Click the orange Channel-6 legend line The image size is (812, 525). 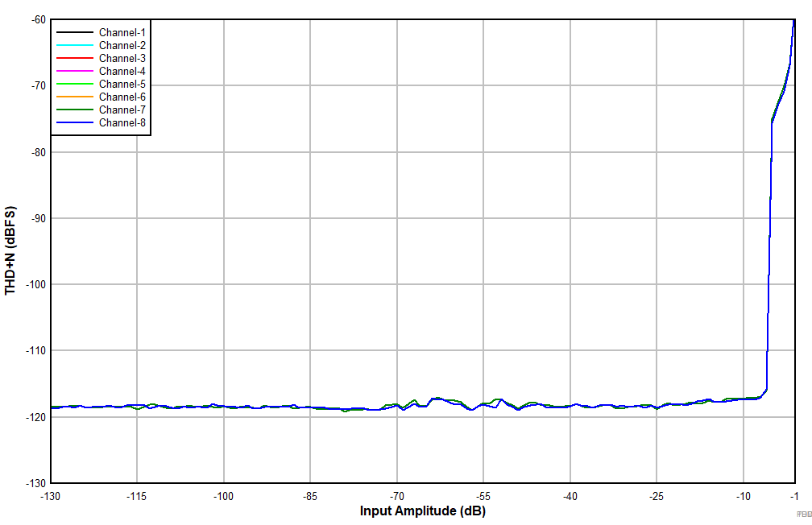click(77, 97)
